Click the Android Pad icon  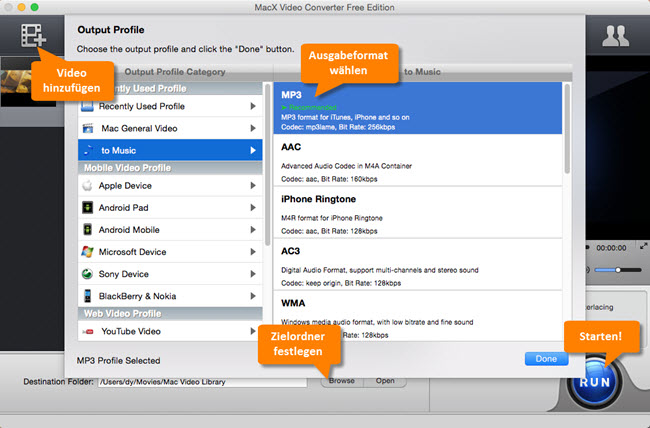tap(87, 207)
